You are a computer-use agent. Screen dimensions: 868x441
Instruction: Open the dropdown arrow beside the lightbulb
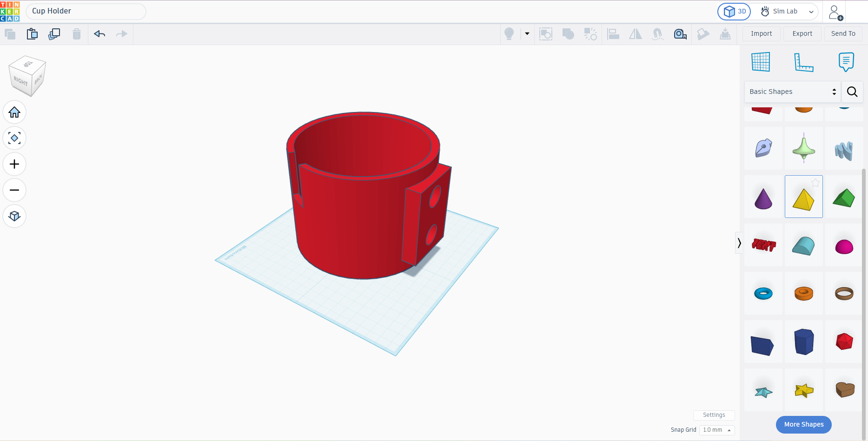point(527,33)
